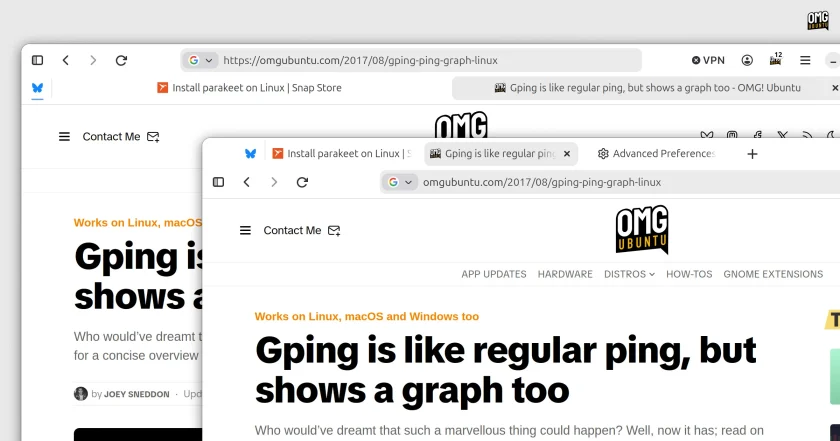Image resolution: width=840 pixels, height=441 pixels.
Task: Open HARDWARE nav item
Action: click(565, 274)
